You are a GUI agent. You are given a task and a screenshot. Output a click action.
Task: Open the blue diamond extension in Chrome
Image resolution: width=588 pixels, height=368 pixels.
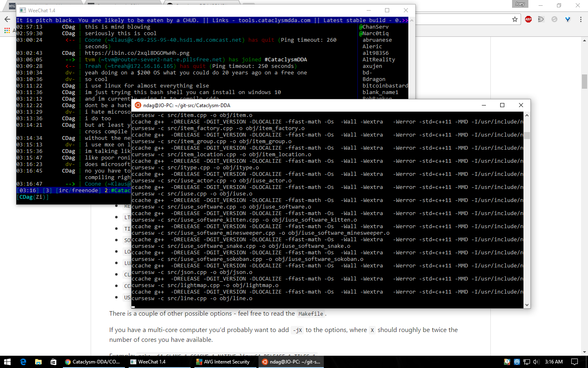[568, 19]
